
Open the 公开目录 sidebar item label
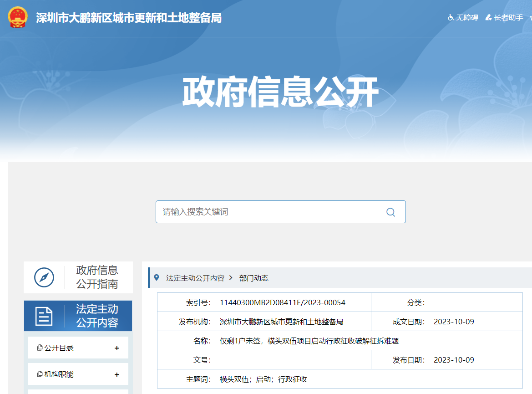59,348
